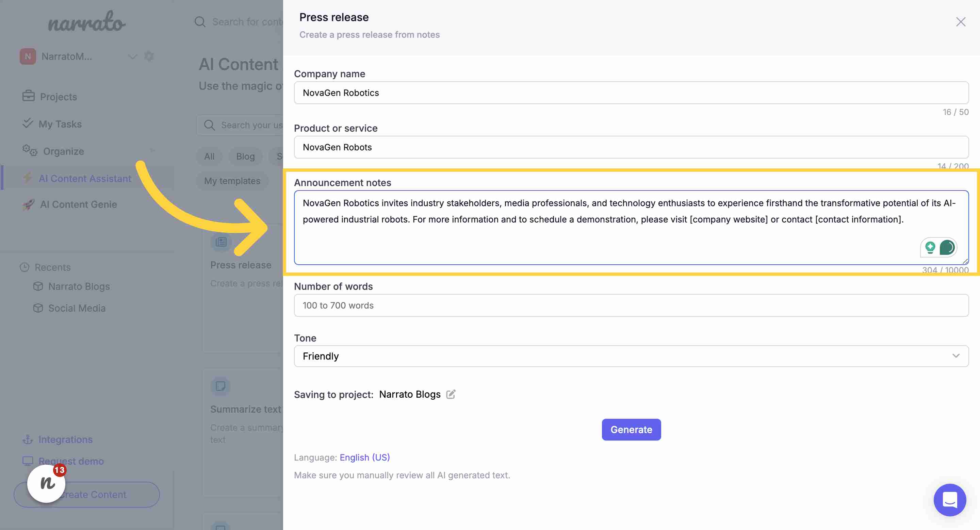Click the NarrotoM account dropdown arrow

[x=131, y=55]
